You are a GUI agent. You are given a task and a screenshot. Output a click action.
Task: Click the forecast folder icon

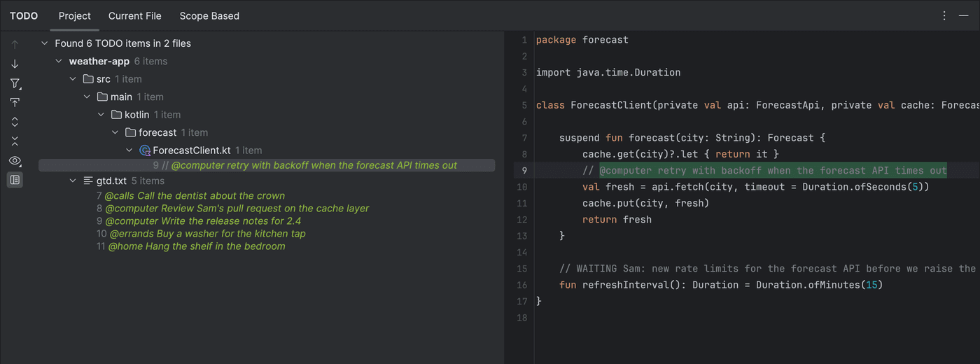pos(130,132)
